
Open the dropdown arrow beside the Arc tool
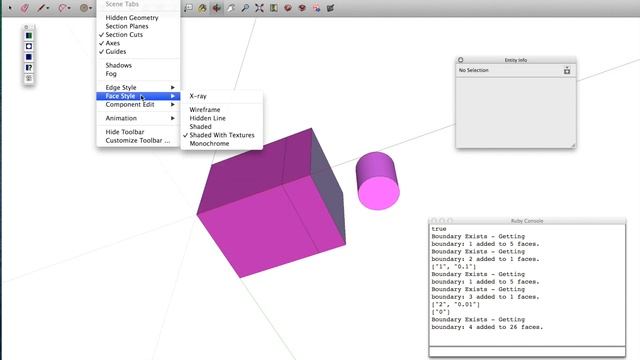pyautogui.click(x=69, y=8)
